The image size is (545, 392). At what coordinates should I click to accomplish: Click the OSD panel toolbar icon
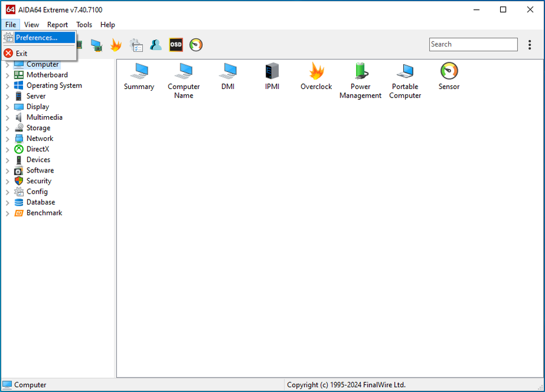tap(176, 45)
